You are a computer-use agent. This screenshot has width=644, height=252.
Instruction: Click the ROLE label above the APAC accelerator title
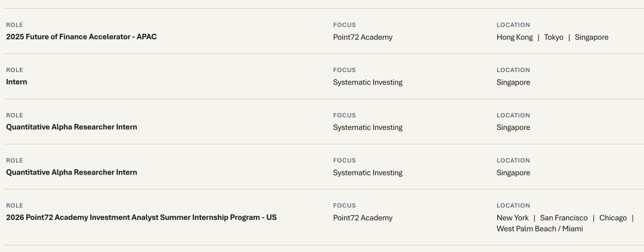14,25
